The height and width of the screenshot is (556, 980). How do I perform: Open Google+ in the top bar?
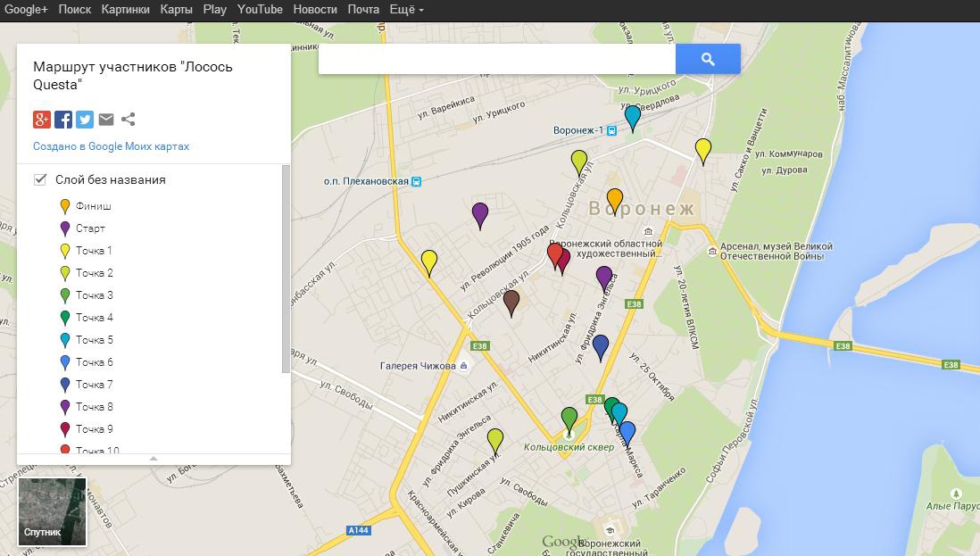point(26,9)
